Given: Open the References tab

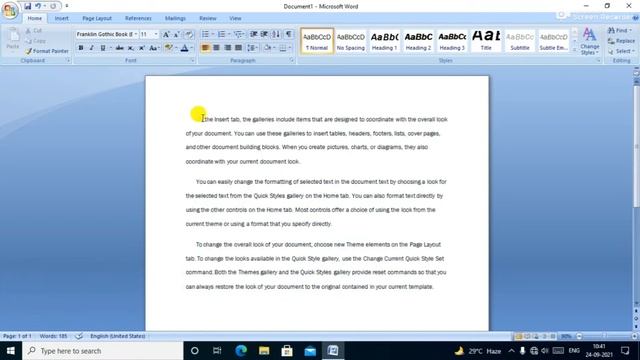Looking at the screenshot, I should 138,18.
